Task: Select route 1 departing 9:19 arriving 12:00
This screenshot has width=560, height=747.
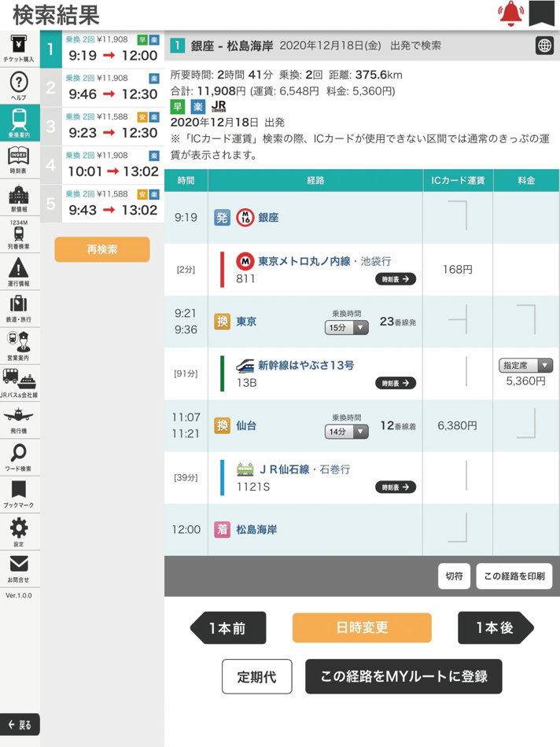Action: pos(102,50)
